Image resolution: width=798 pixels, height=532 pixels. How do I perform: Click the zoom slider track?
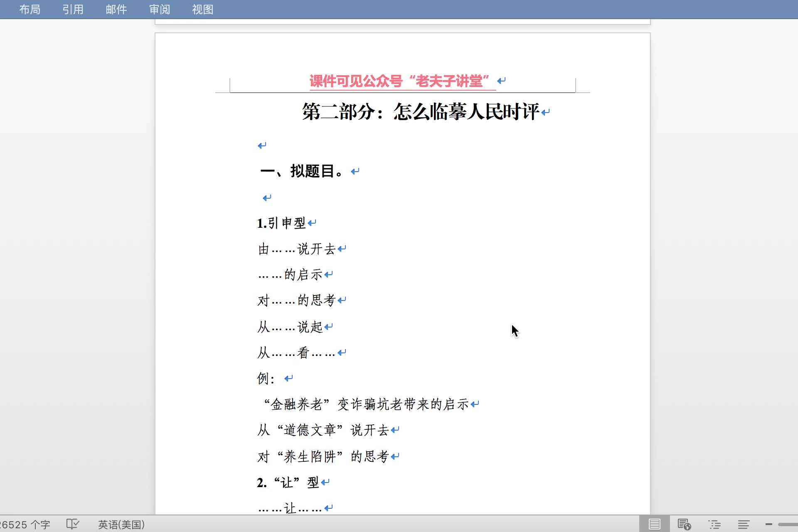point(788,524)
